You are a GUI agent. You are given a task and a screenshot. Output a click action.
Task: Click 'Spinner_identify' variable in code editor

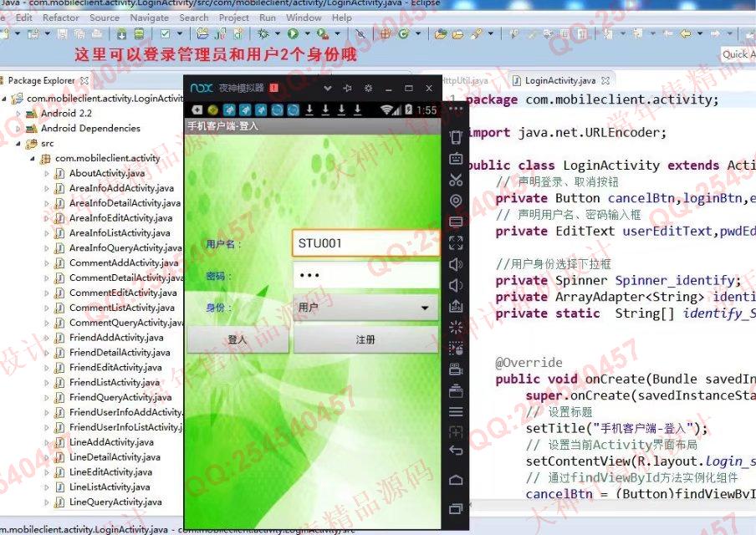tap(675, 281)
